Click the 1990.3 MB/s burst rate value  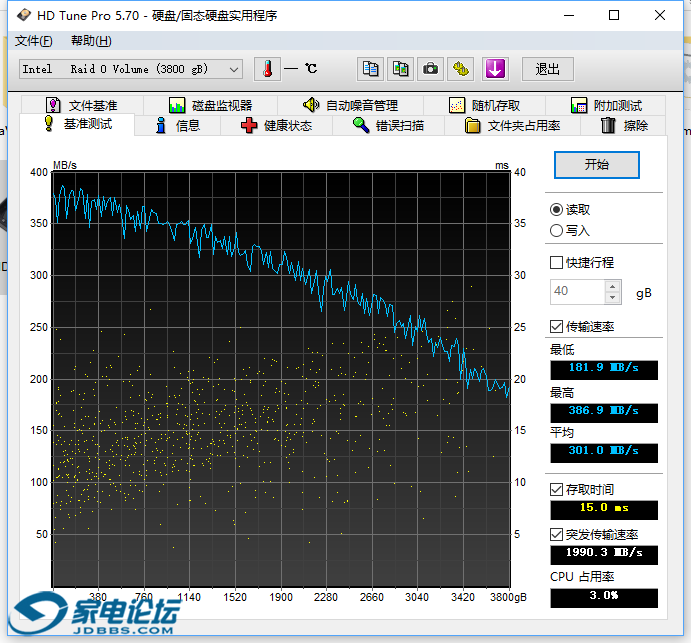604,554
